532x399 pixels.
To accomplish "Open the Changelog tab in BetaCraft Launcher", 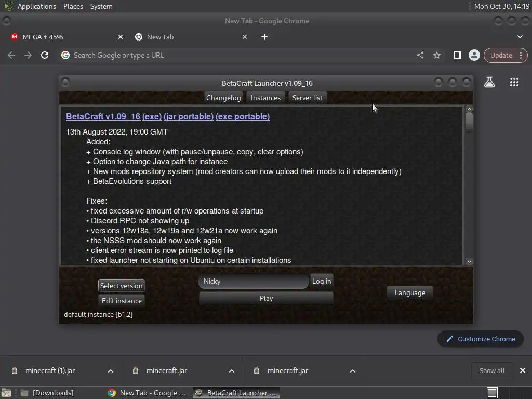I will [x=223, y=98].
